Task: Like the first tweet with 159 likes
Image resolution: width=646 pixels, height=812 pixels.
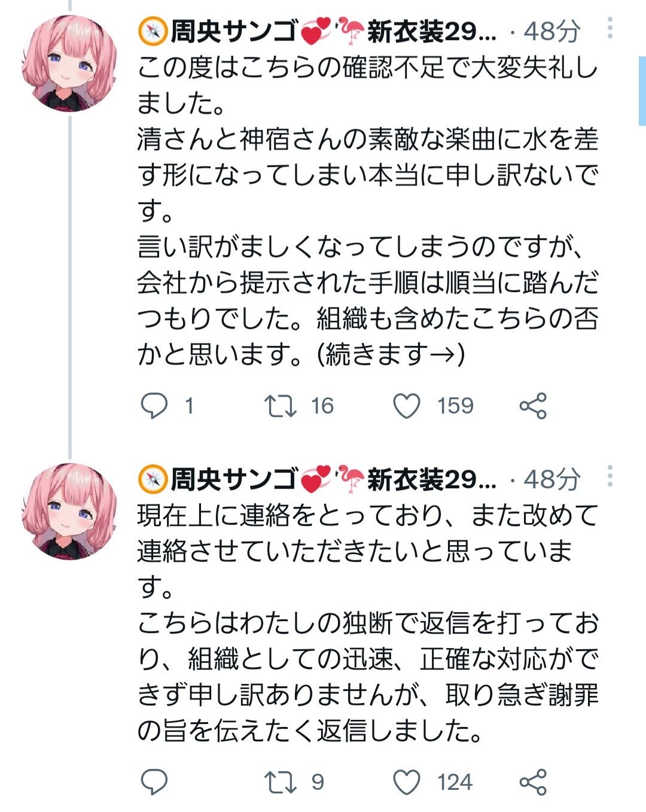Action: 407,406
